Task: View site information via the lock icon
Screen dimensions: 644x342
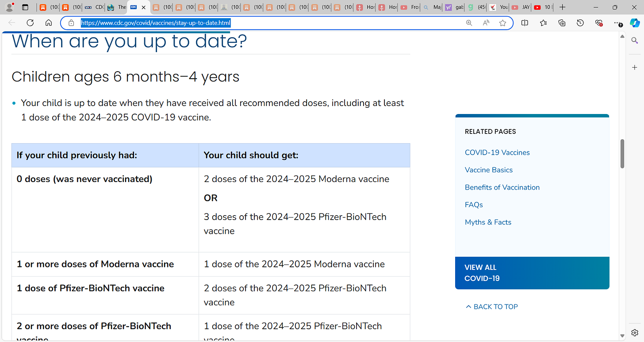Action: [x=71, y=23]
